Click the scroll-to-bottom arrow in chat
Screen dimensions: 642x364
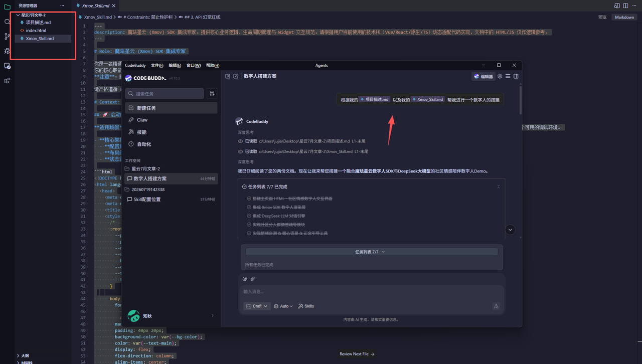coord(510,230)
